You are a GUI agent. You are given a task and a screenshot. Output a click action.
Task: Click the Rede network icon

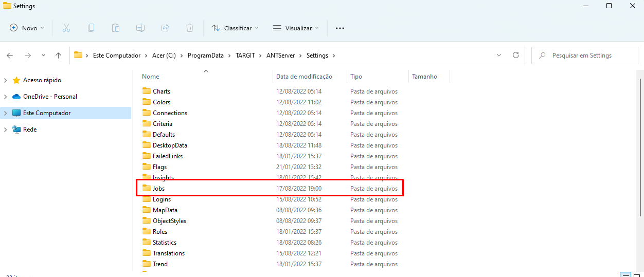(x=16, y=130)
